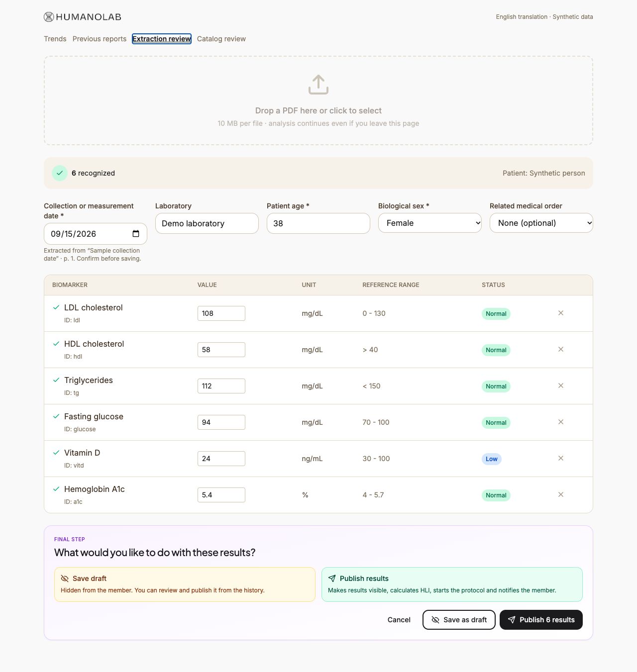Click the PDF drop zone text
The height and width of the screenshot is (672, 637).
pos(318,110)
